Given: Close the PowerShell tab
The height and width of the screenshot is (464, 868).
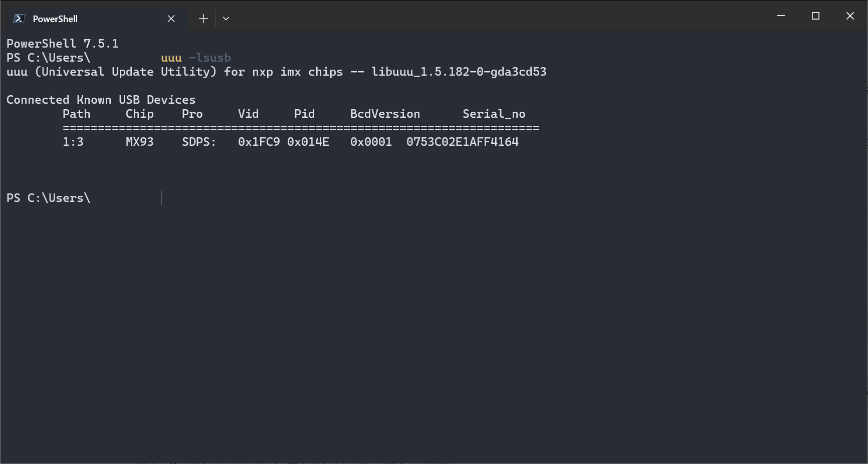Looking at the screenshot, I should point(171,18).
